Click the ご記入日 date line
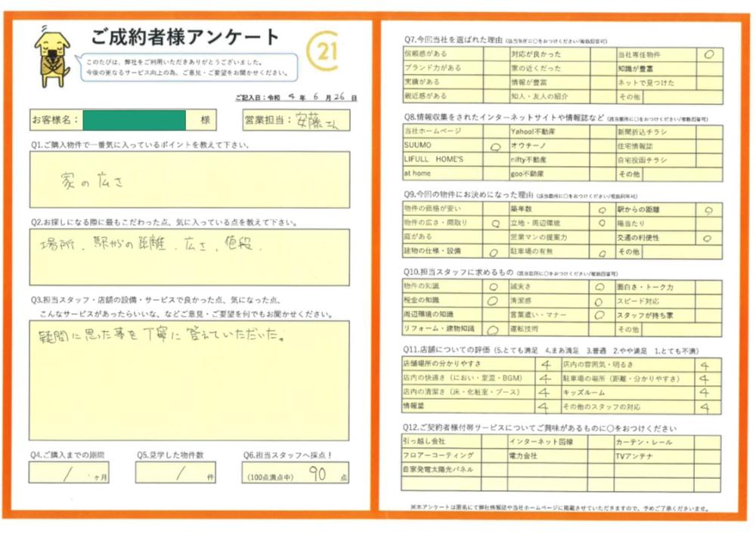Image resolution: width=756 pixels, height=534 pixels. click(296, 97)
